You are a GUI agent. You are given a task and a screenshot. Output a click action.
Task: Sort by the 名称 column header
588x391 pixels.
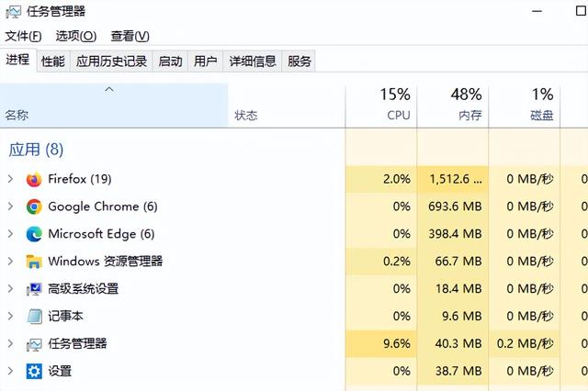(x=114, y=106)
